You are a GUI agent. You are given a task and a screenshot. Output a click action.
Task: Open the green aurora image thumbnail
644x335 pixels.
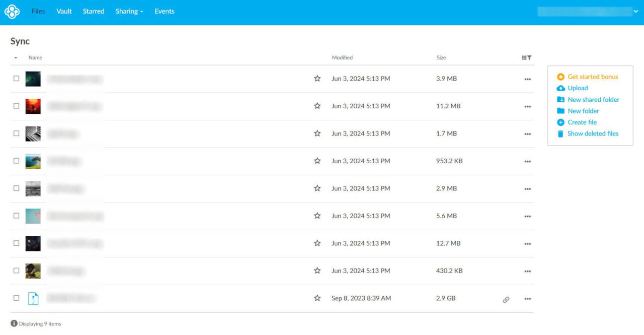(x=33, y=79)
